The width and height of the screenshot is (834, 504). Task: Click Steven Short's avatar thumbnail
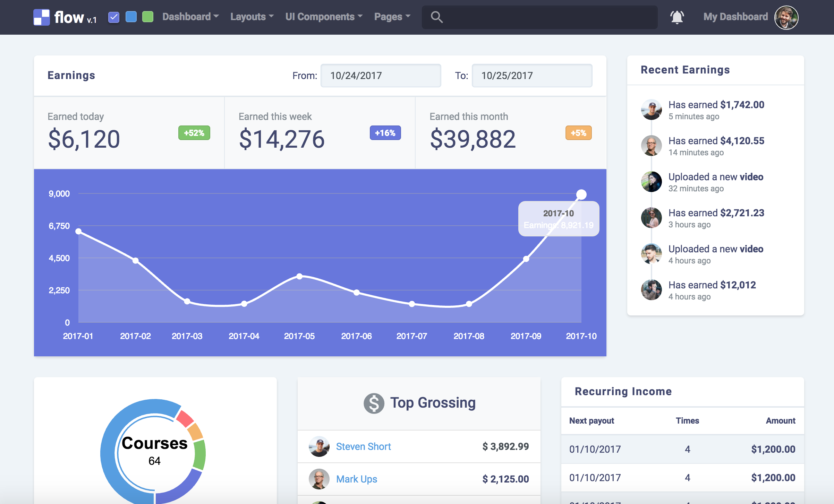point(319,446)
